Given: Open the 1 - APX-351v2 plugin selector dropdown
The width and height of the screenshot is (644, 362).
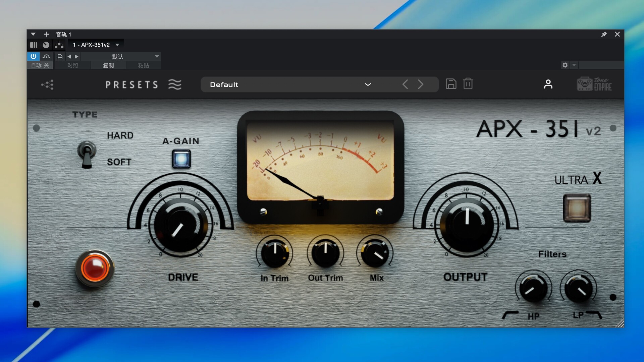Looking at the screenshot, I should (96, 45).
